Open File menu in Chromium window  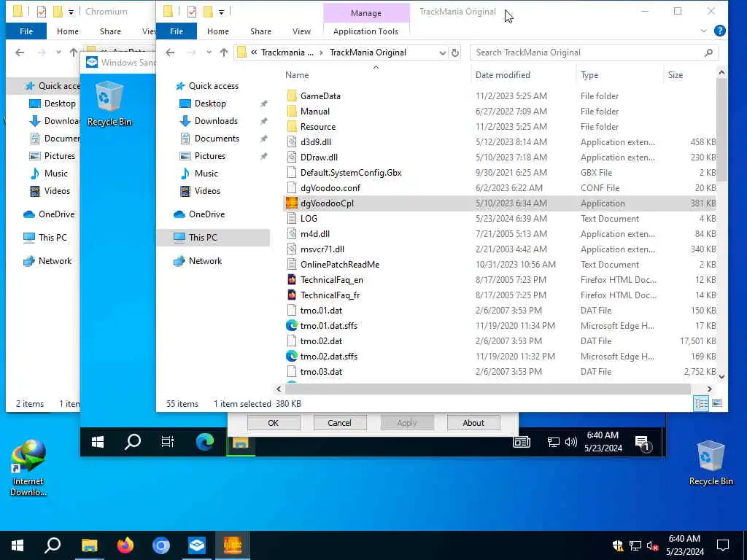point(26,31)
